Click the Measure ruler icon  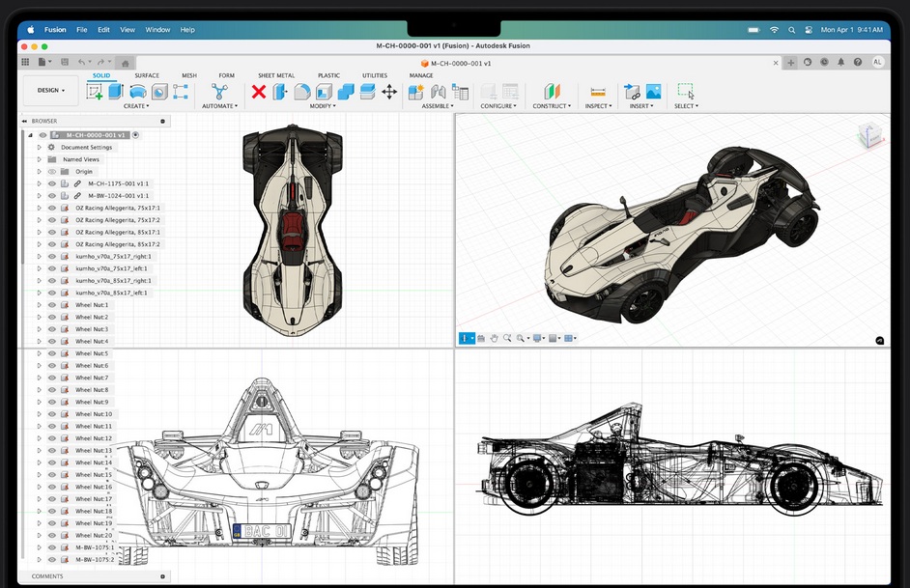pos(598,91)
